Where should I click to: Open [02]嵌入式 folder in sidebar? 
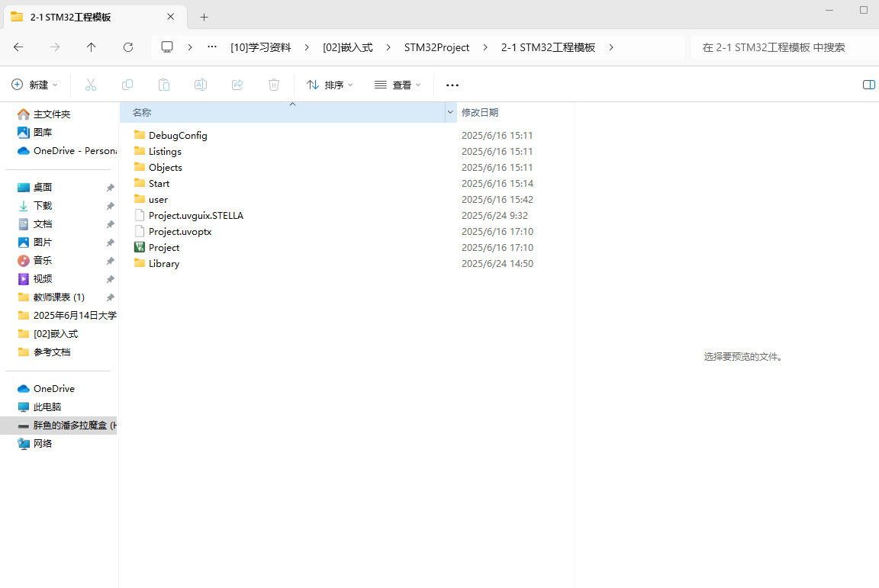56,334
